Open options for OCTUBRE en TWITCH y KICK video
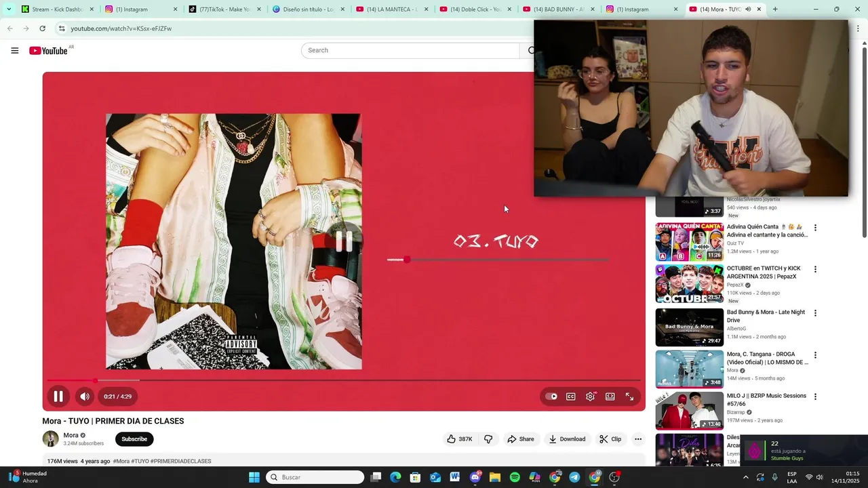Viewport: 868px width, 488px height. (815, 269)
